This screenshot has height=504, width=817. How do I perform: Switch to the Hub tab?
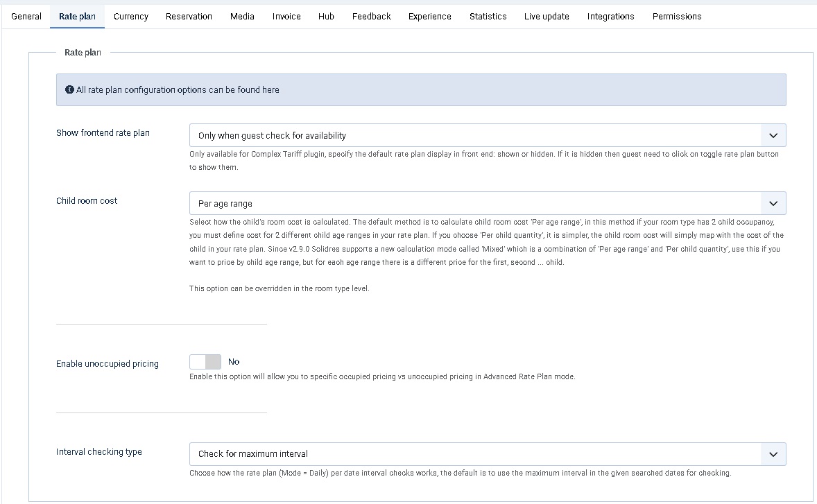coord(326,16)
